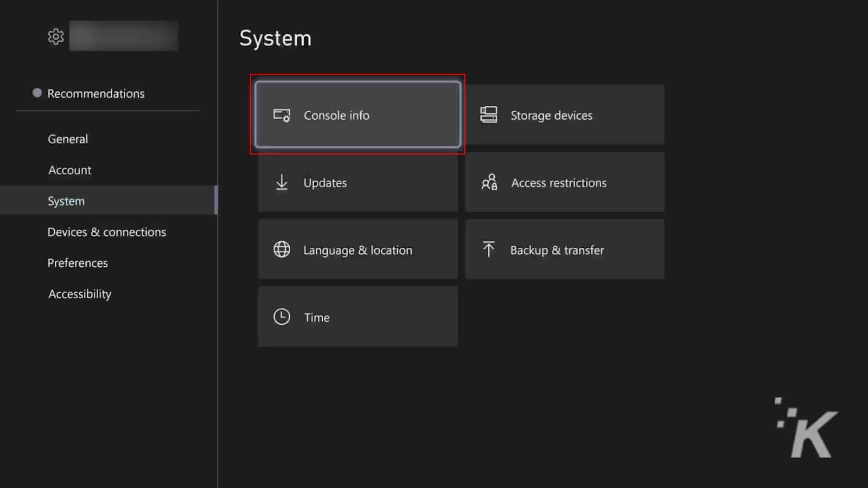Select the General settings category
The width and height of the screenshot is (868, 488).
68,139
